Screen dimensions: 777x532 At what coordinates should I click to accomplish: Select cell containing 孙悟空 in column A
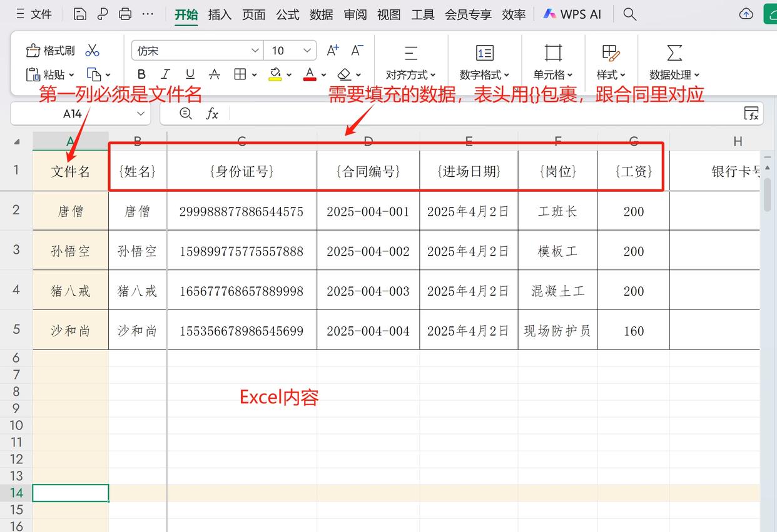[71, 251]
